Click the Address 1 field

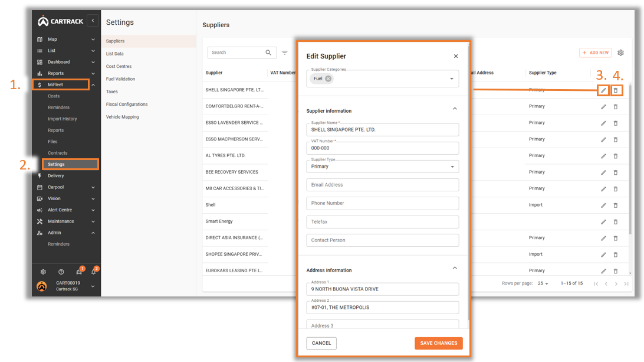(382, 289)
